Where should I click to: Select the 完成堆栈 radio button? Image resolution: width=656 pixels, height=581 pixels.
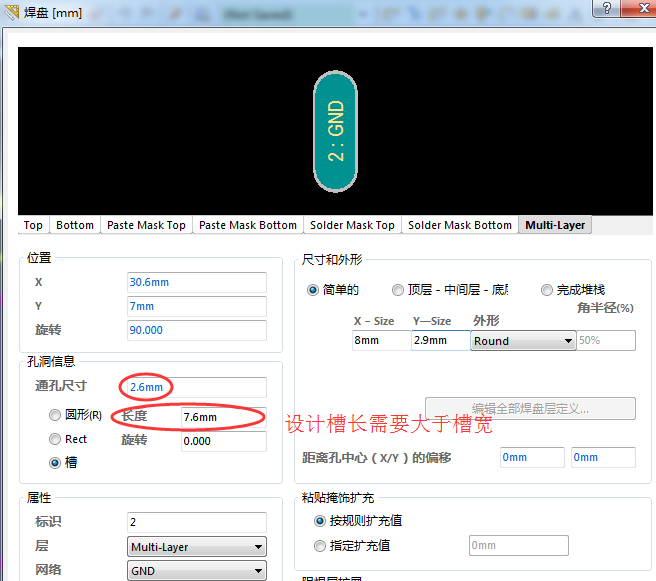click(546, 290)
